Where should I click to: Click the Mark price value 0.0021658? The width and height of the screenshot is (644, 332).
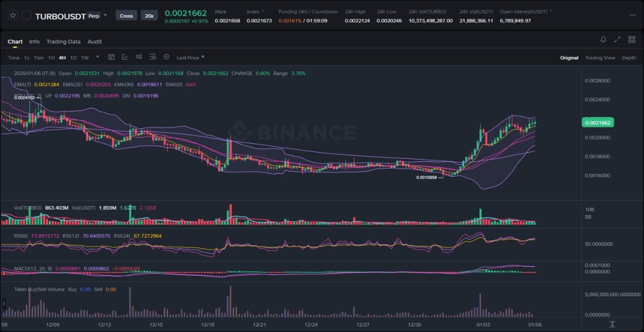[x=227, y=21]
